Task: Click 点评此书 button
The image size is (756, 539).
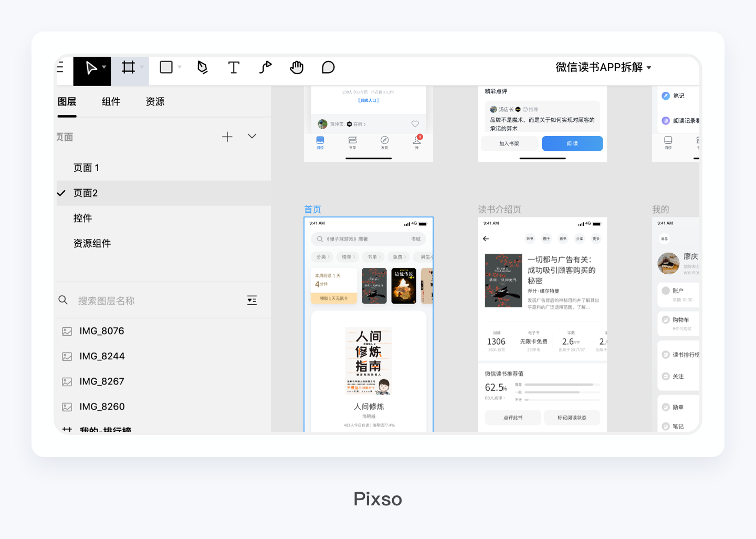Action: [513, 418]
